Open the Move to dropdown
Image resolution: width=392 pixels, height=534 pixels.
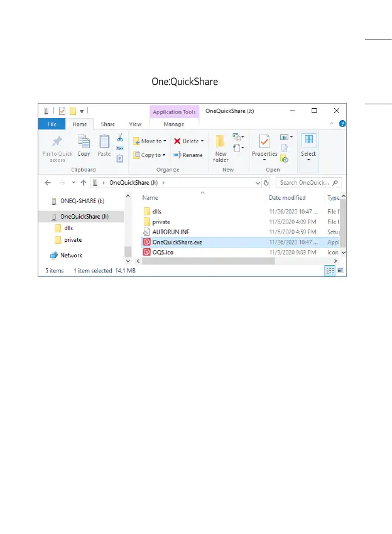pyautogui.click(x=150, y=141)
